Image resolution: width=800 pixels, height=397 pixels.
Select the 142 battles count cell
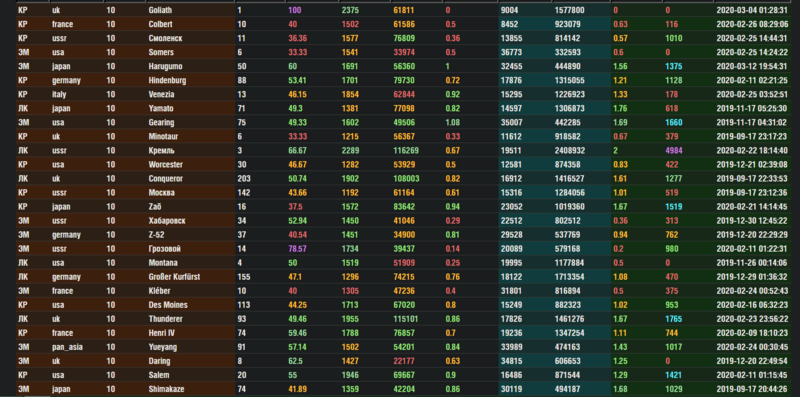244,193
